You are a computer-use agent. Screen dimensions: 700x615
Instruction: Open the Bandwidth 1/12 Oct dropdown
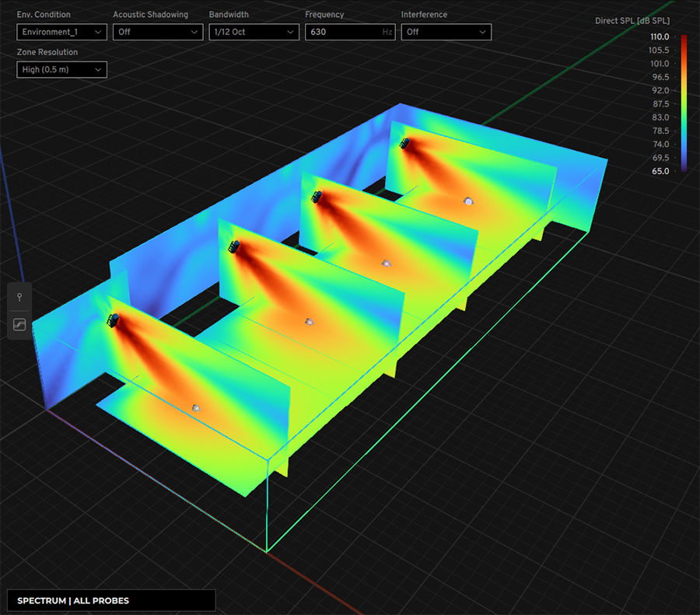point(254,32)
